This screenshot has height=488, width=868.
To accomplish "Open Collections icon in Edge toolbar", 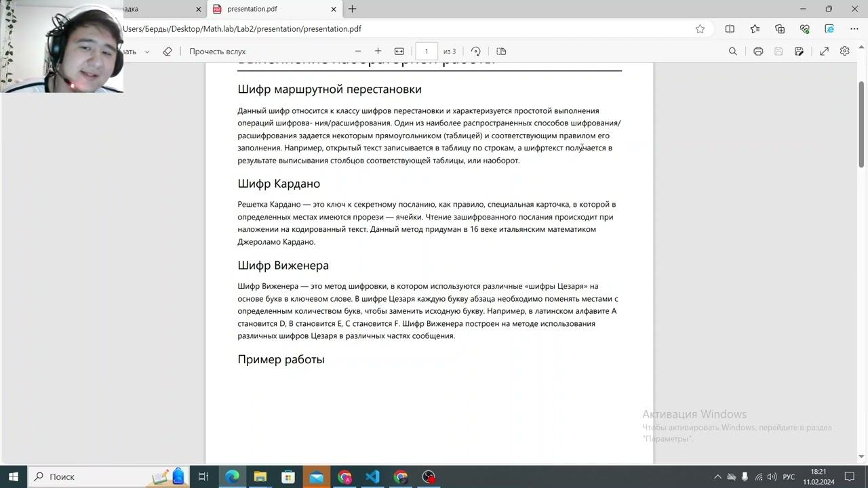I will 780,29.
